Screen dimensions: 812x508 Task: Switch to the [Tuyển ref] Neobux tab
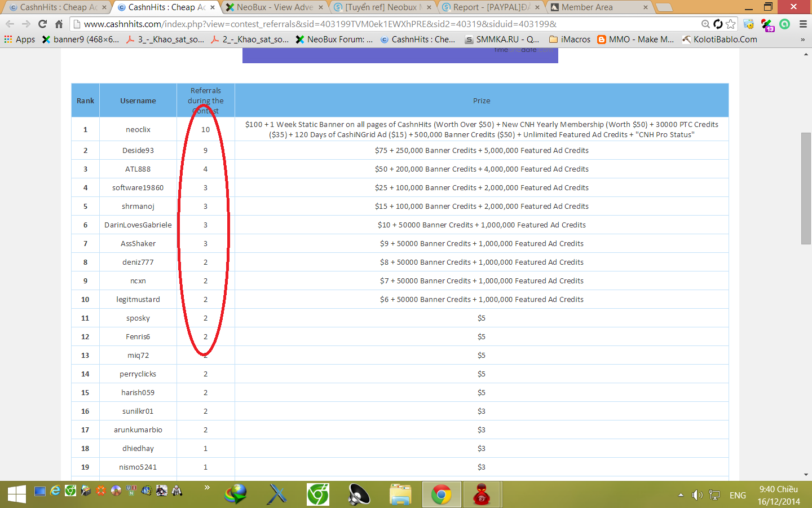pos(383,7)
